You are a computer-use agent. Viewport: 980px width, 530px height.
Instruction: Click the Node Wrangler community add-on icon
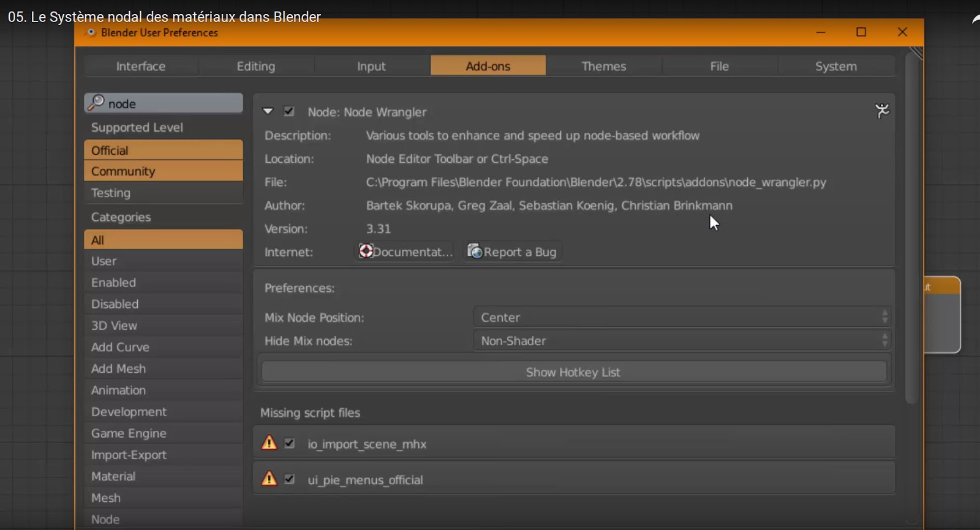point(882,111)
